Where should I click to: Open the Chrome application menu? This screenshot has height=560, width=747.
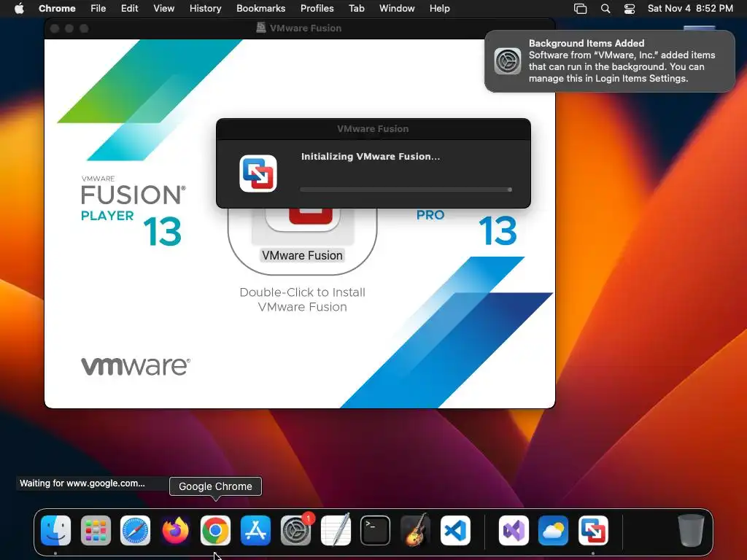click(57, 9)
